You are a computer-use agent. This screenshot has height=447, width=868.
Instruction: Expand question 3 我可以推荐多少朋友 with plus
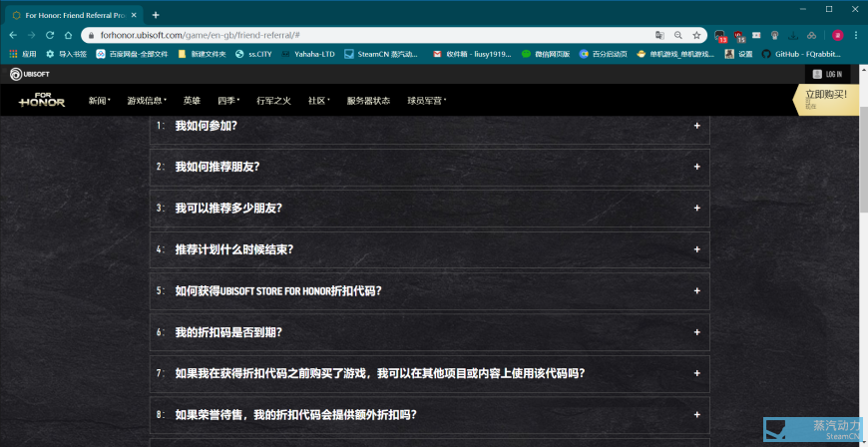coord(697,208)
